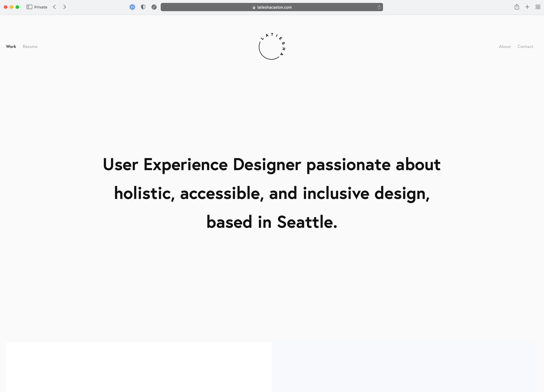Select the Work navigation menu item

[x=11, y=47]
